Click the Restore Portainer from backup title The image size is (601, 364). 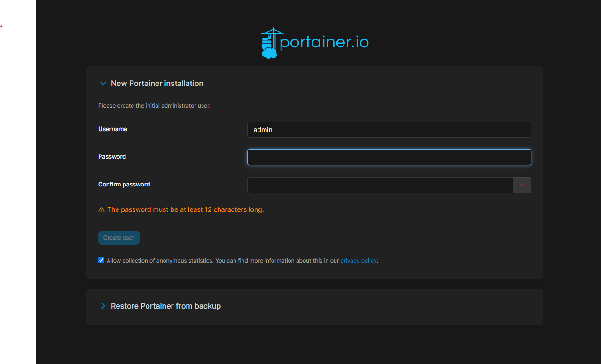[x=165, y=306]
